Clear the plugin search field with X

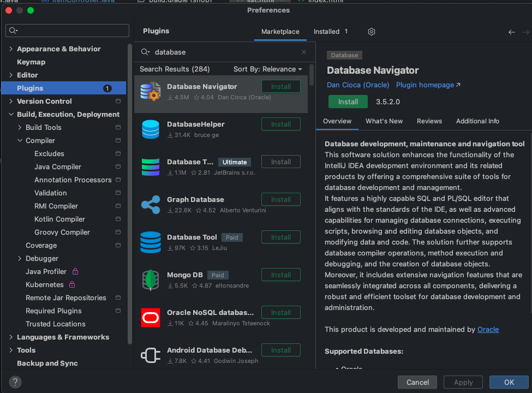(304, 52)
